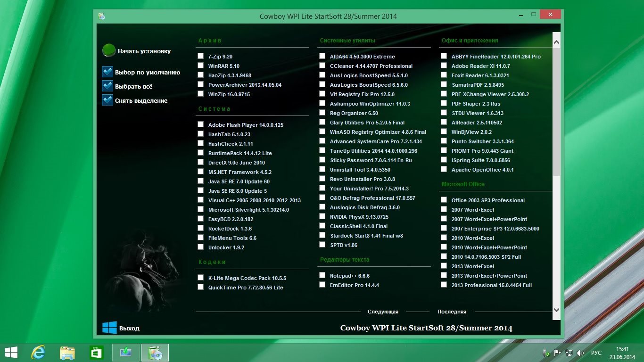Click scrollbar up arrow in app list

click(x=556, y=42)
